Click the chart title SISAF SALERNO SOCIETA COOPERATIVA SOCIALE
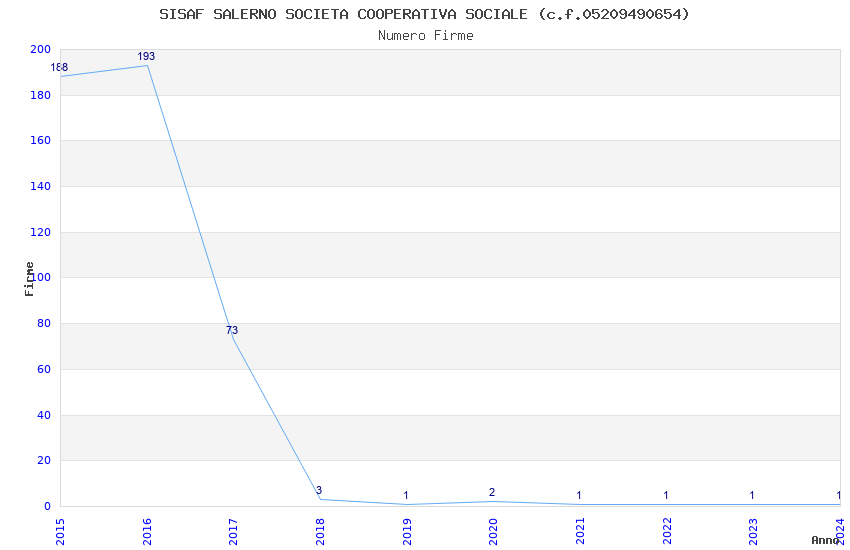 coord(343,14)
